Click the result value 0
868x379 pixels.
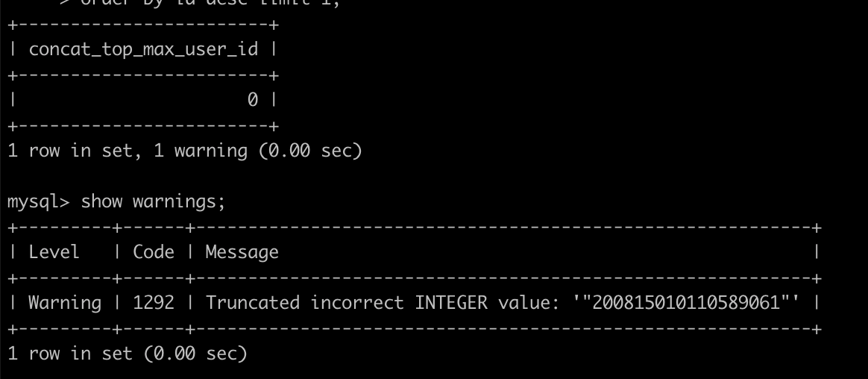pyautogui.click(x=253, y=100)
